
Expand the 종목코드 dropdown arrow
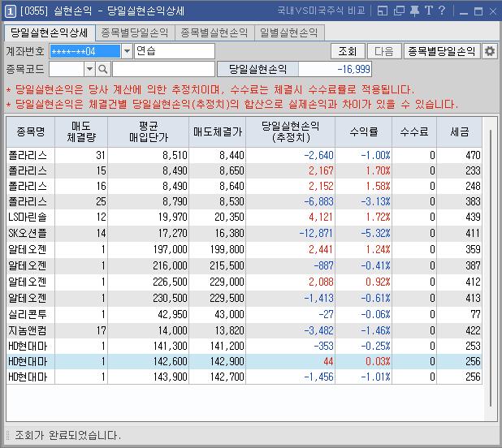tap(89, 69)
